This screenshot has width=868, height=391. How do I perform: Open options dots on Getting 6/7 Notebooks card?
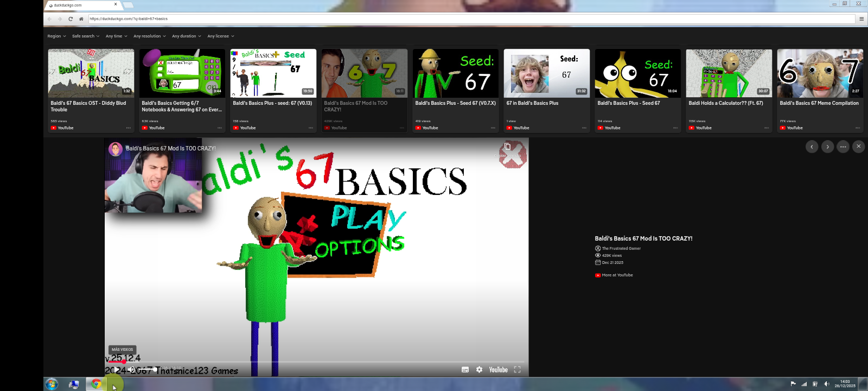coord(220,128)
